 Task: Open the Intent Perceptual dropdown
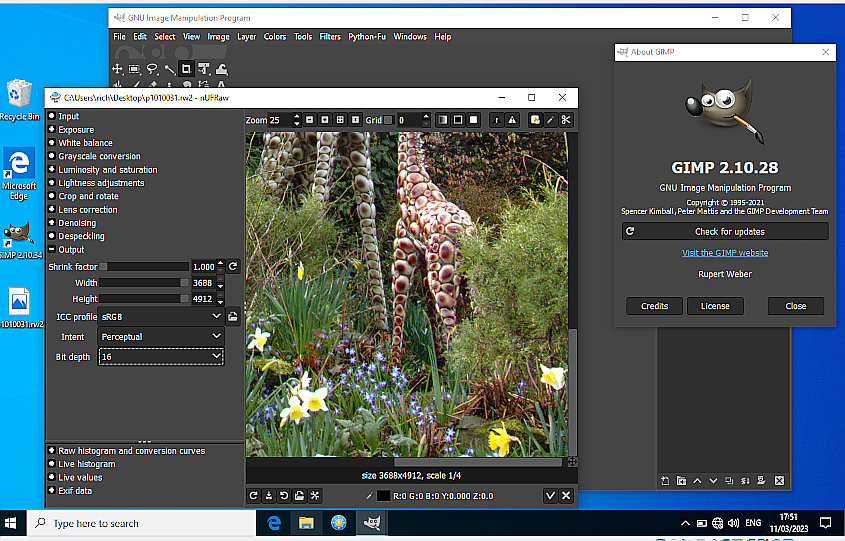pos(160,337)
